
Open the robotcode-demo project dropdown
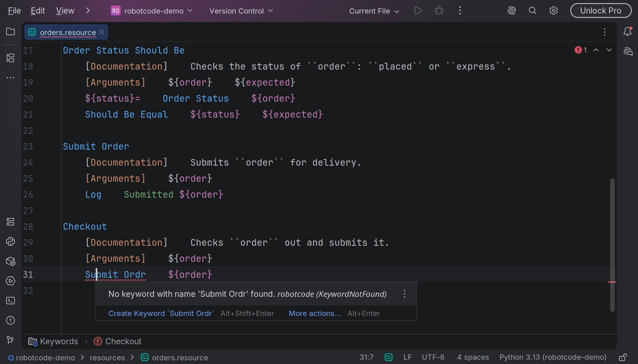[152, 11]
